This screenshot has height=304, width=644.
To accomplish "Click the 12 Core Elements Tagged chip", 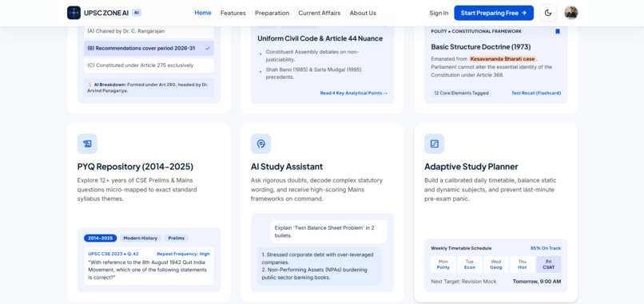I will pyautogui.click(x=461, y=93).
